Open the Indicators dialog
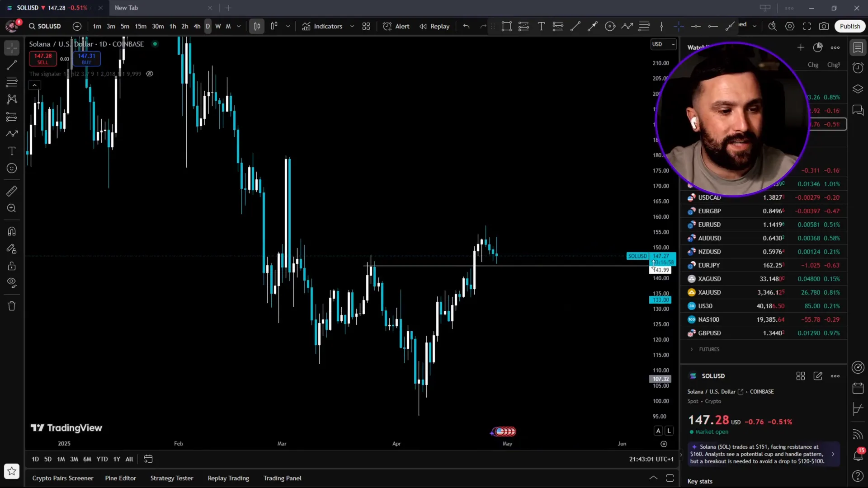Screen dimensions: 868x488 (322, 26)
